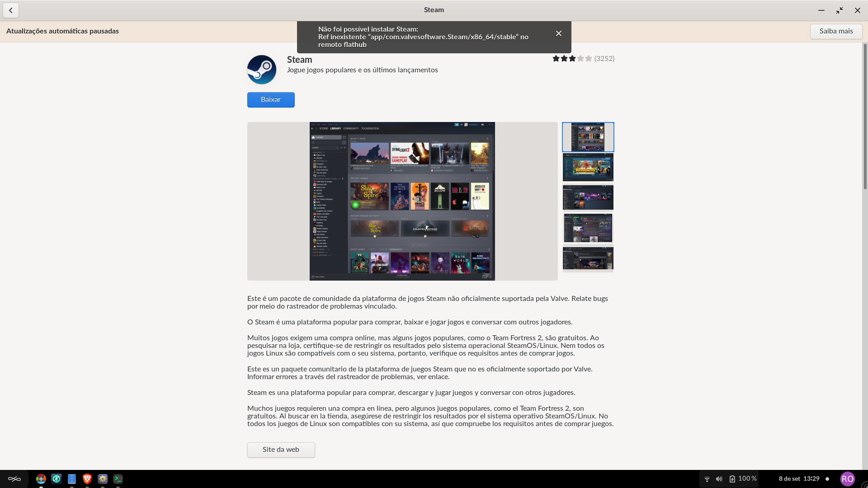The height and width of the screenshot is (488, 868).
Task: Open the Endless activities menu icon
Action: click(14, 479)
